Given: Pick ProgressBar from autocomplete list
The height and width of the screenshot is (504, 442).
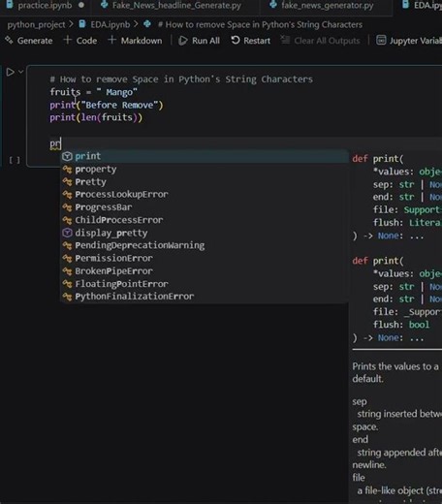Looking at the screenshot, I should click(205, 207).
